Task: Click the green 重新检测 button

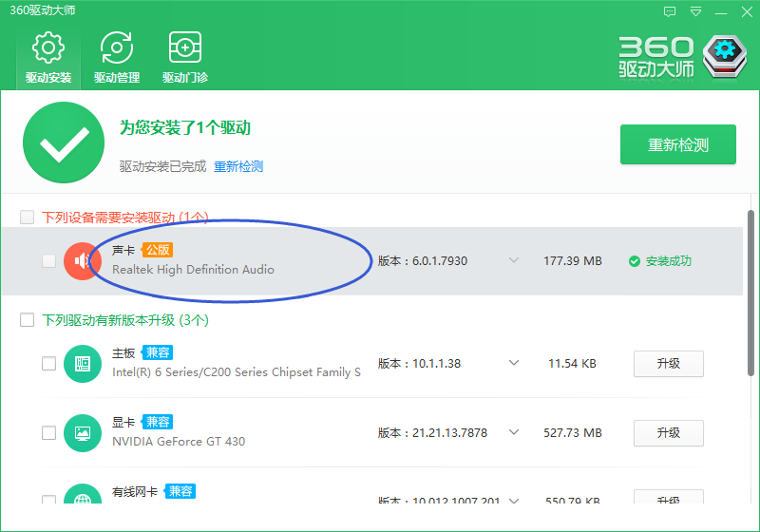Action: coord(678,144)
